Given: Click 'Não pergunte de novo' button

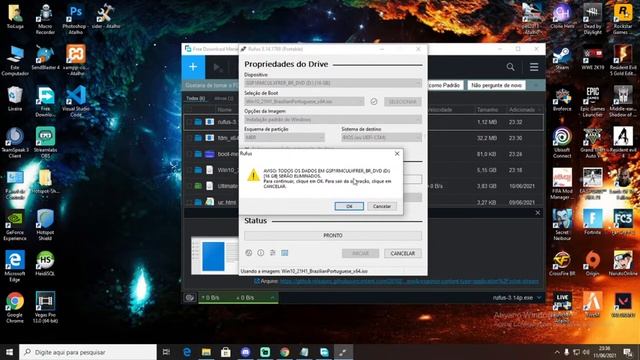Looking at the screenshot, I should (496, 85).
